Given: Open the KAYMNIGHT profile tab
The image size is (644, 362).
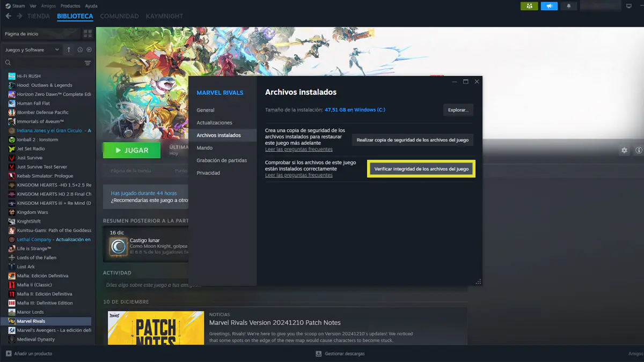Looking at the screenshot, I should [165, 16].
